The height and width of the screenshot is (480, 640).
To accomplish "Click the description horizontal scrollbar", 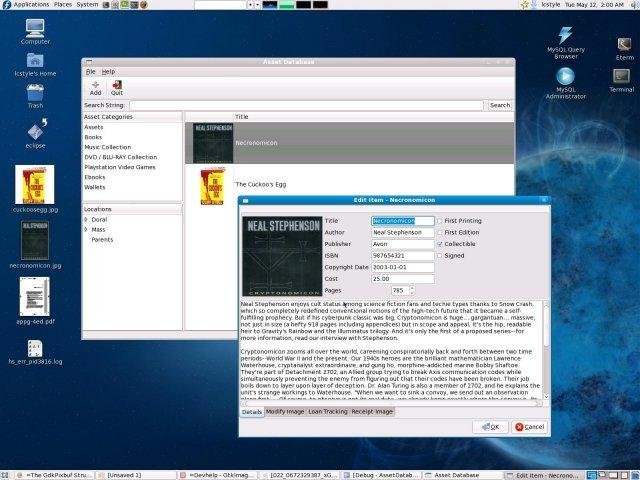I will pyautogui.click(x=391, y=403).
